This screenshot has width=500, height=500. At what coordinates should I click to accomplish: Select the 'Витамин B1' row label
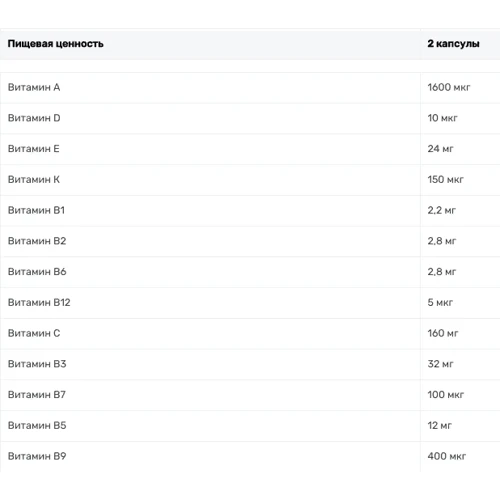pyautogui.click(x=36, y=210)
